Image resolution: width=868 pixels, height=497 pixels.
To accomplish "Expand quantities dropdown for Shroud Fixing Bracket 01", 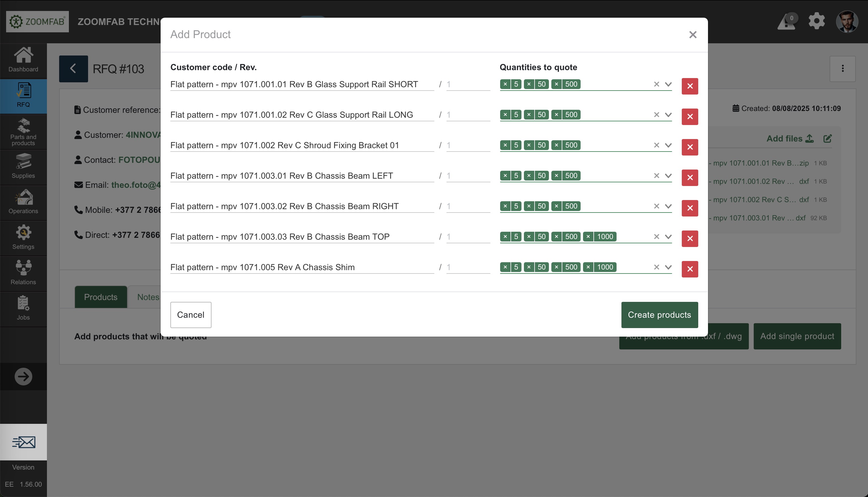I will (x=668, y=145).
